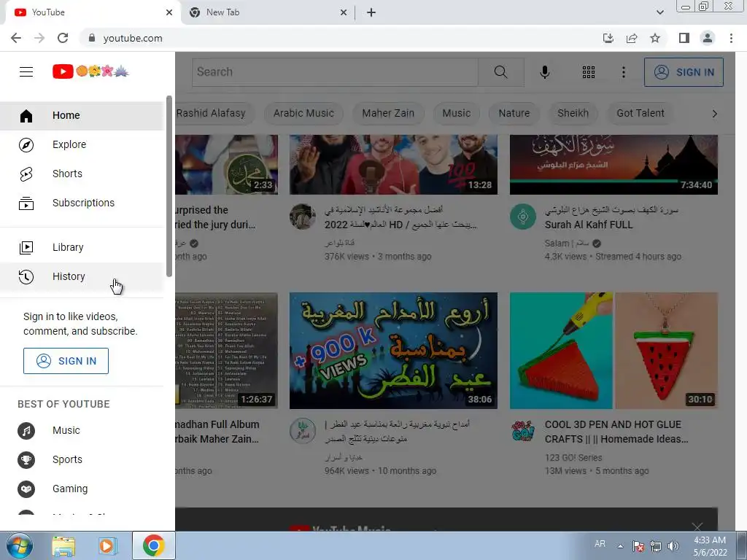Open the tab search dropdown chevron

659,12
